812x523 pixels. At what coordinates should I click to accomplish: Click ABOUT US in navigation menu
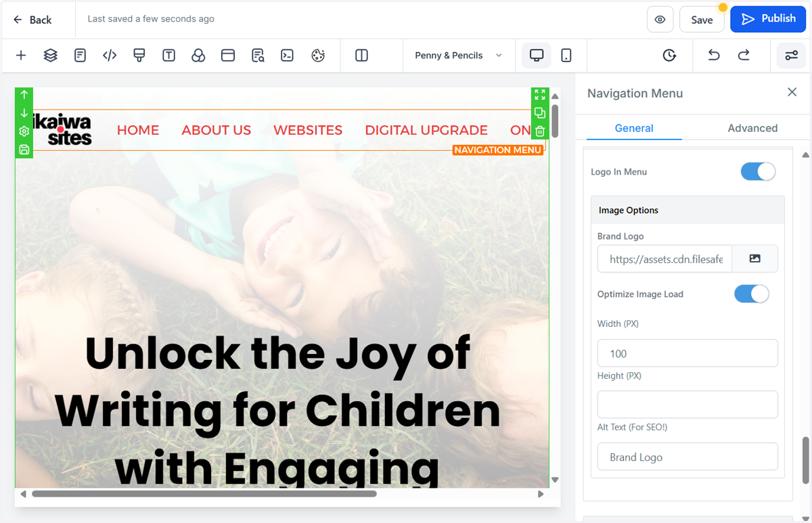(x=217, y=130)
